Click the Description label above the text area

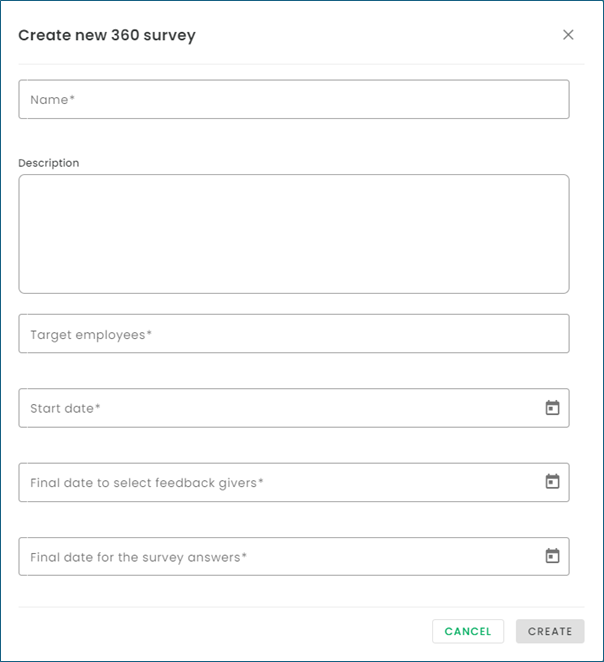(49, 163)
